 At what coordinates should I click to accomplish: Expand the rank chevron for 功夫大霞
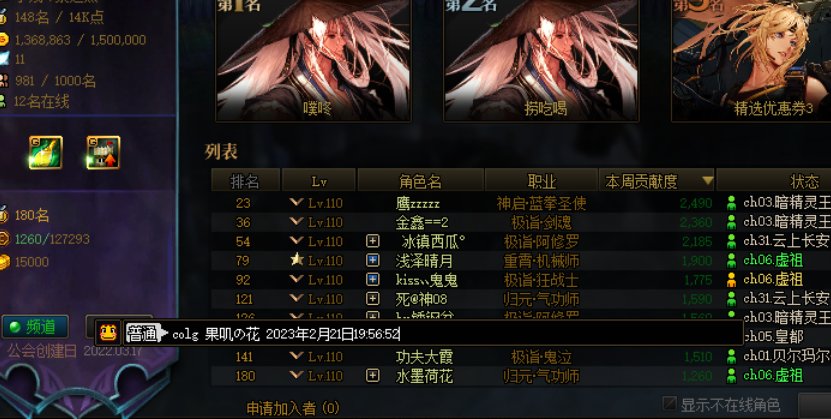click(x=296, y=355)
